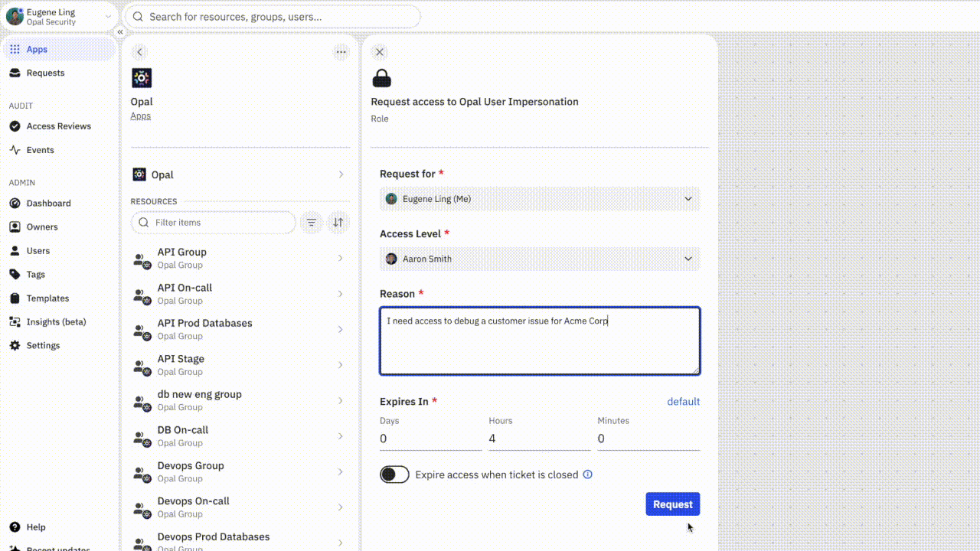Click the sort arrows icon in resources
This screenshot has width=980, height=551.
coord(338,223)
